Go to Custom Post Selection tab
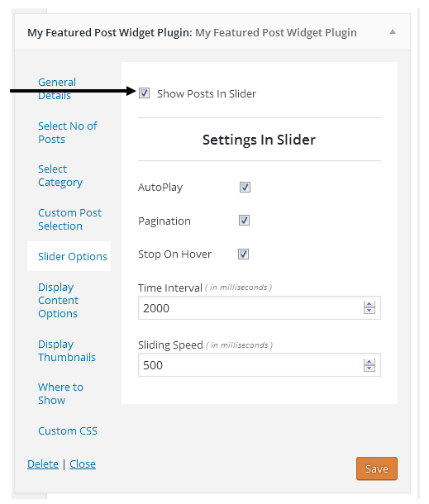 coord(69,219)
